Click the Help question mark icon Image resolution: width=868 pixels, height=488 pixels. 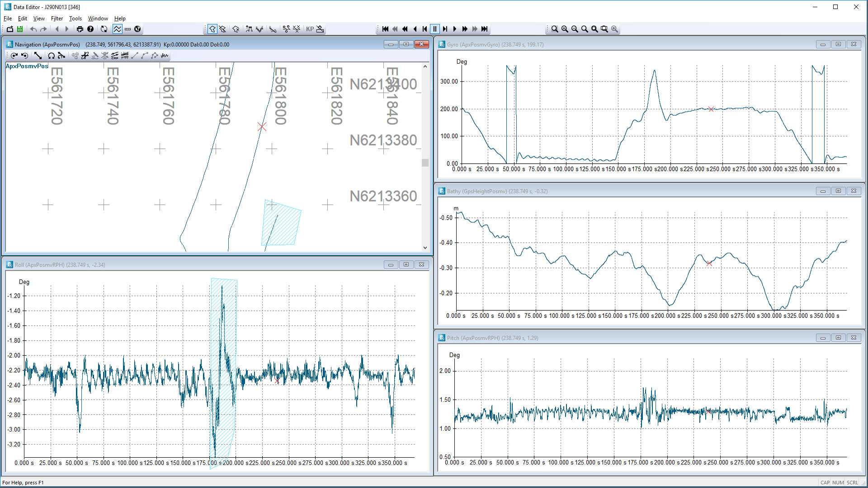click(90, 29)
